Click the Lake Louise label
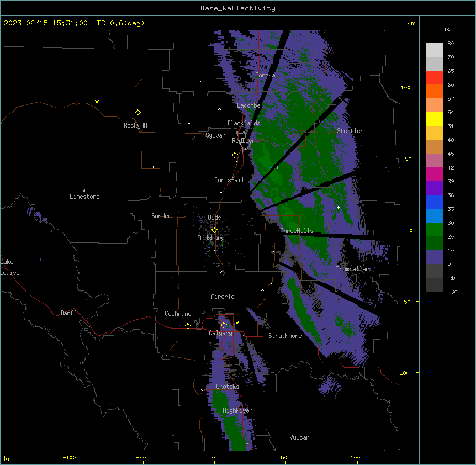The height and width of the screenshot is (465, 476). pos(10,267)
